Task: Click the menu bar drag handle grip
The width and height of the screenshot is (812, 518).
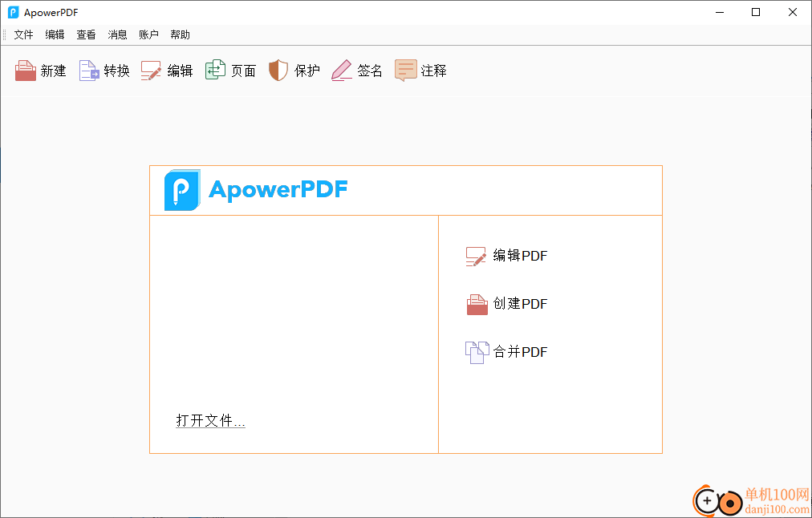Action: click(x=5, y=34)
